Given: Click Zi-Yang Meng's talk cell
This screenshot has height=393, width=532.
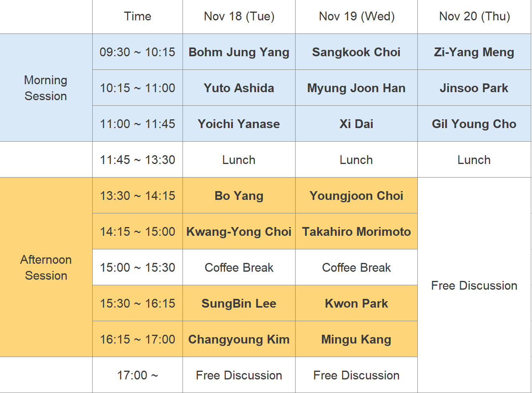Looking at the screenshot, I should click(x=474, y=52).
